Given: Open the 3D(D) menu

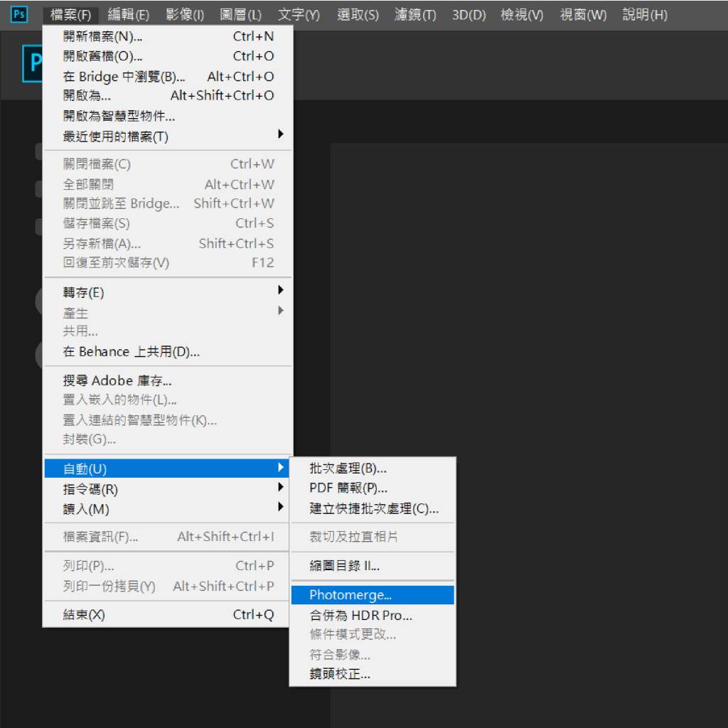Looking at the screenshot, I should (469, 15).
